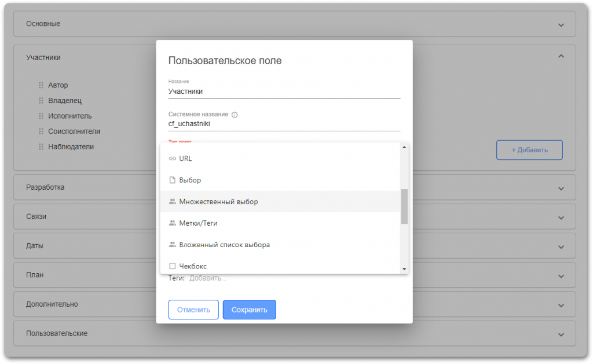
Task: Click the dropdown scrollbar up arrow
Action: (x=404, y=147)
